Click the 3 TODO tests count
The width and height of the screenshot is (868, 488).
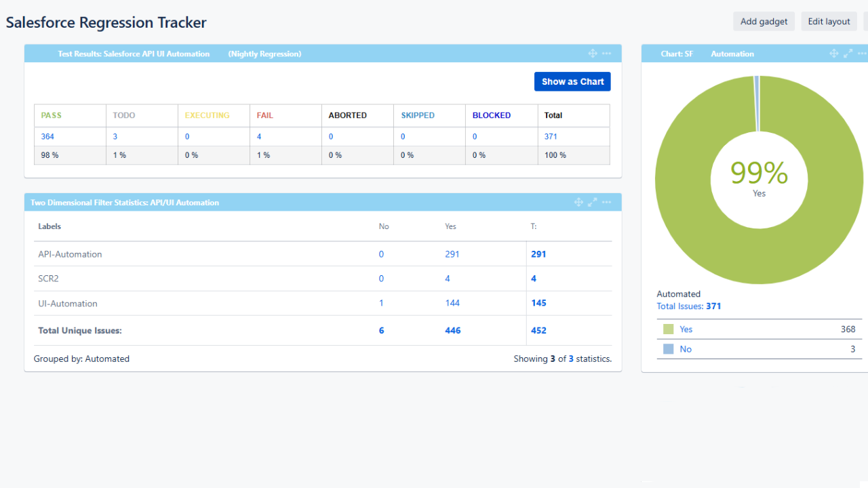[x=115, y=136]
